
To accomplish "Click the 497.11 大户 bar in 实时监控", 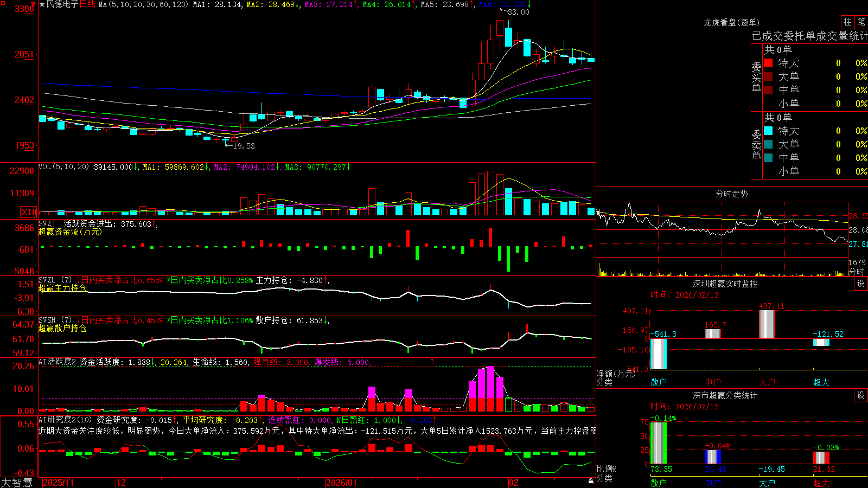I will tap(767, 324).
